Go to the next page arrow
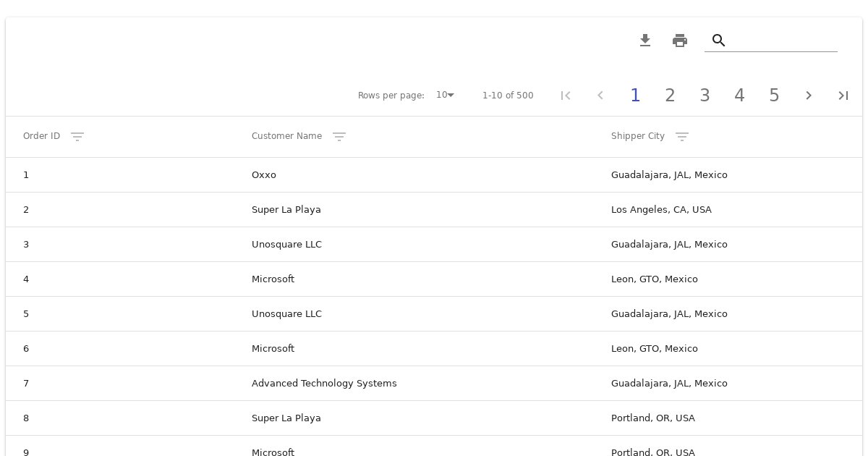 (809, 96)
